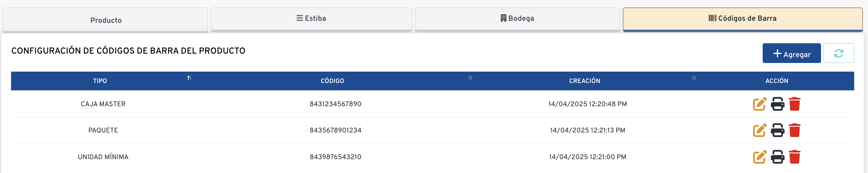Edit the PAQUETE barcode row

coord(759,130)
